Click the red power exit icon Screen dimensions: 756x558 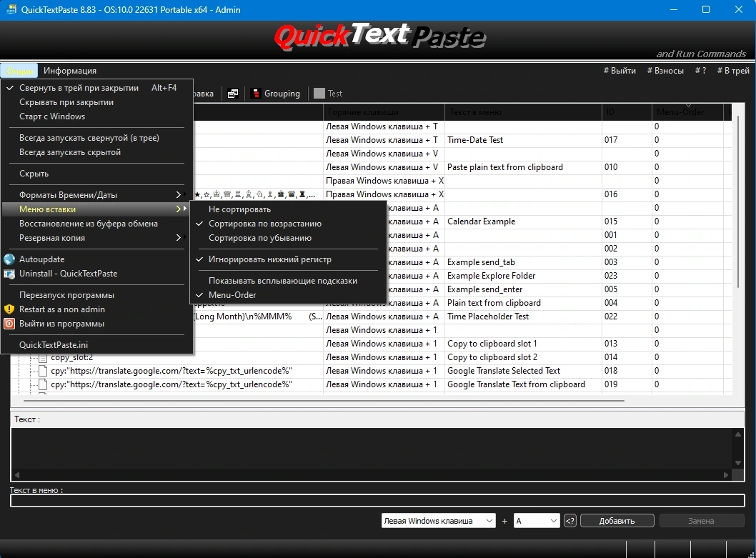[9, 324]
